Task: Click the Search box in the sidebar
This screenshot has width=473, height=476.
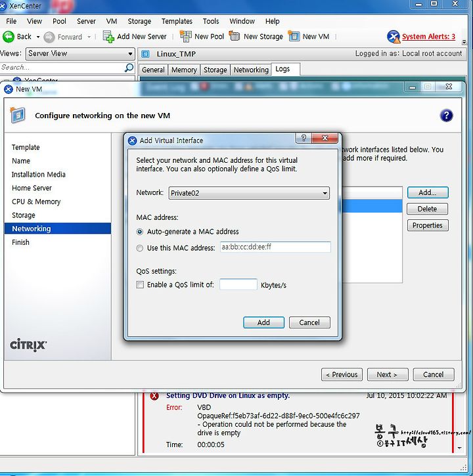Action: [62, 68]
